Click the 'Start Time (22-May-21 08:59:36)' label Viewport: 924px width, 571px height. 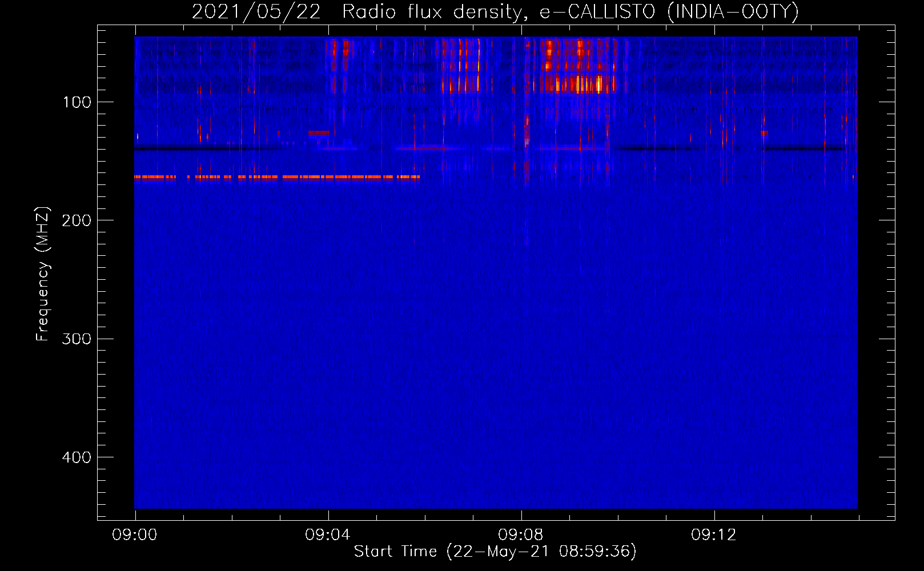495,552
